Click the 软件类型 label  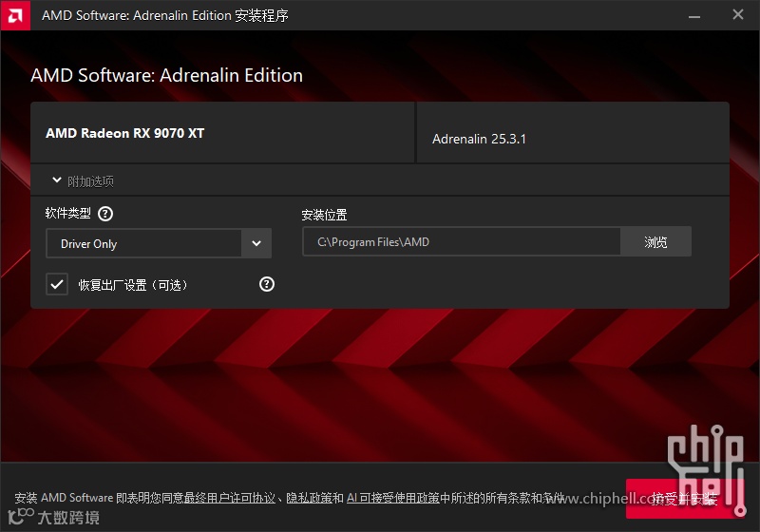pyautogui.click(x=67, y=213)
